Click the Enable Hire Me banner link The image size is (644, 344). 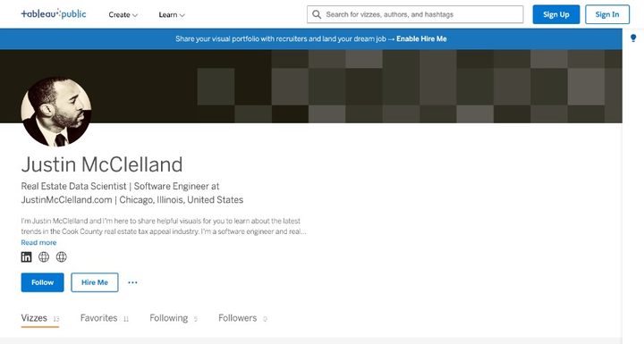pos(421,39)
